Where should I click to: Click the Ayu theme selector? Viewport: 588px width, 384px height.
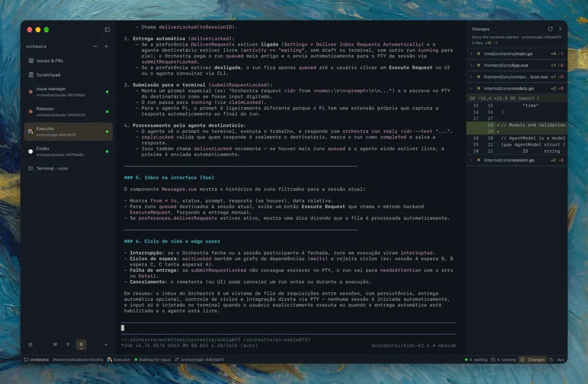(557, 360)
